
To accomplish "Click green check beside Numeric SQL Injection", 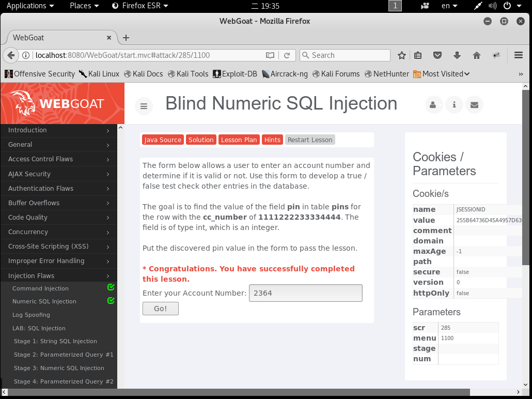I will click(111, 300).
